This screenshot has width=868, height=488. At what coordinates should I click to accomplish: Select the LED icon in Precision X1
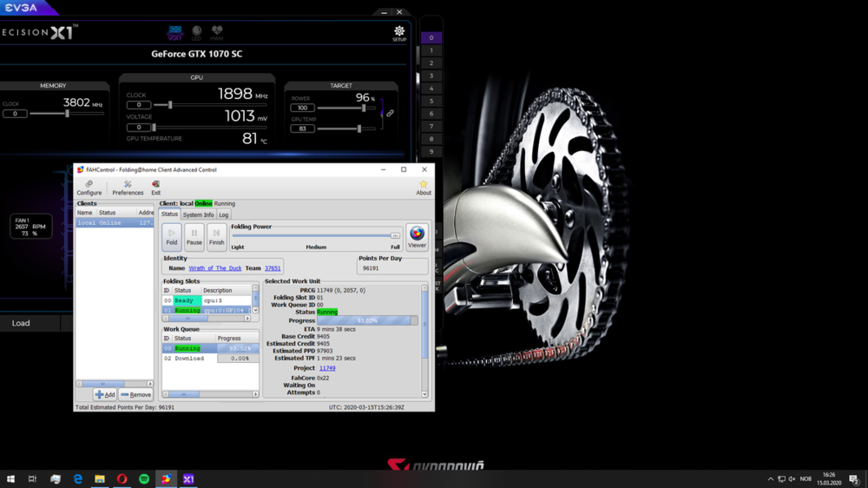pyautogui.click(x=196, y=33)
